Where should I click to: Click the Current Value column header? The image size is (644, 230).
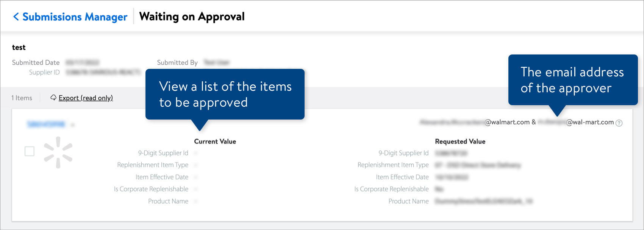tap(214, 141)
